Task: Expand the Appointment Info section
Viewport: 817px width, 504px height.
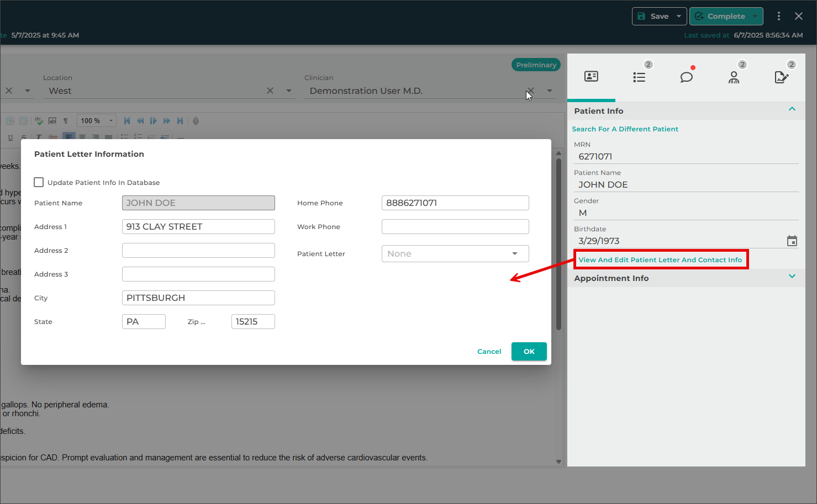Action: pos(792,277)
